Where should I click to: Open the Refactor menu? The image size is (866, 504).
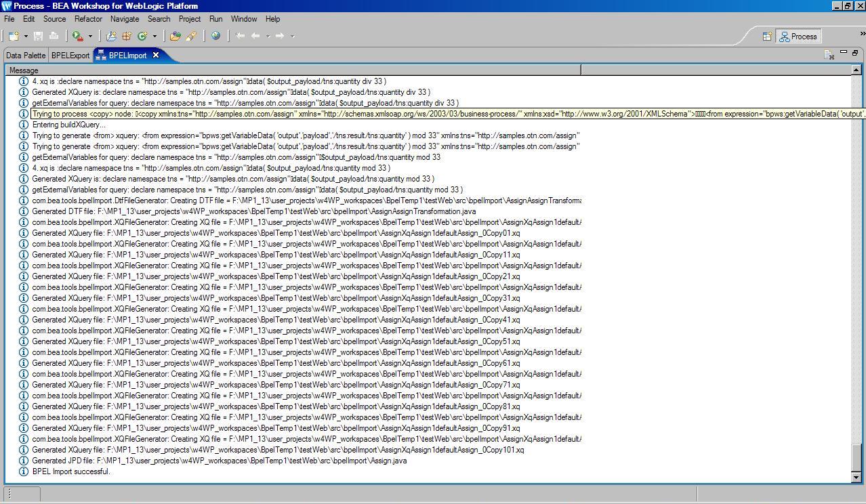tap(88, 19)
